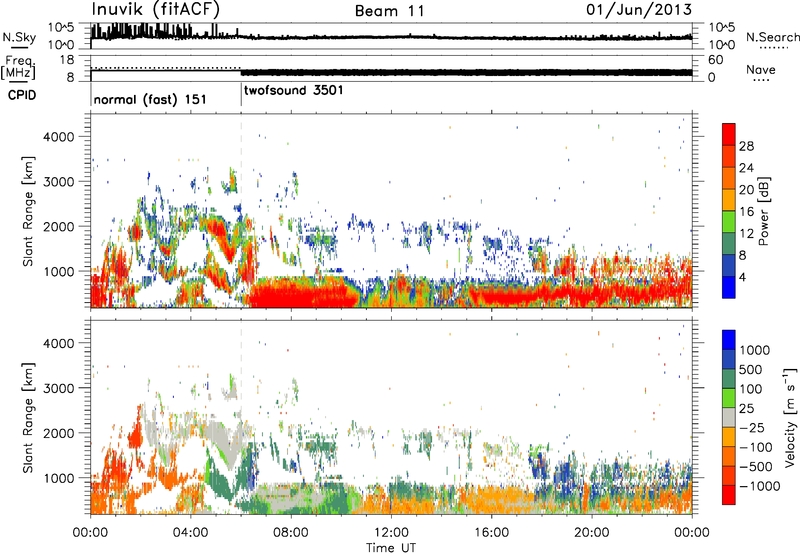Click the power colorbar value '4'
Viewport: 800px width, 554px height.
[x=742, y=277]
